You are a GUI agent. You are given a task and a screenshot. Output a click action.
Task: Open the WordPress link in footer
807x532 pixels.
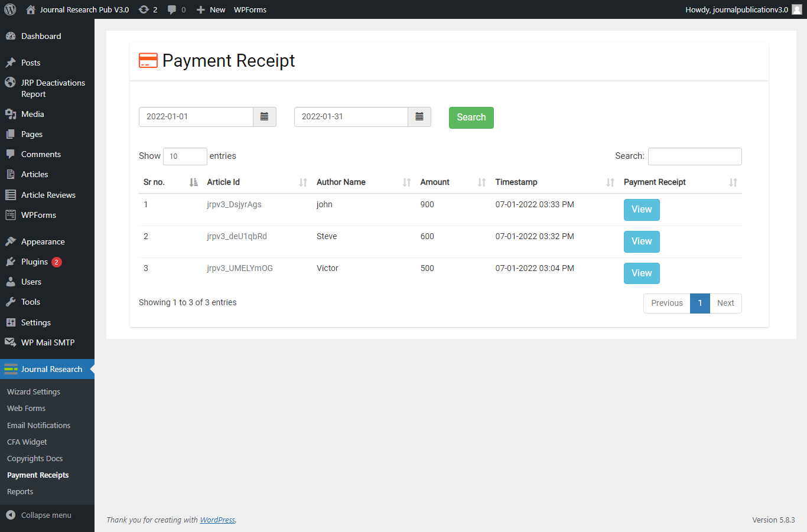[217, 520]
